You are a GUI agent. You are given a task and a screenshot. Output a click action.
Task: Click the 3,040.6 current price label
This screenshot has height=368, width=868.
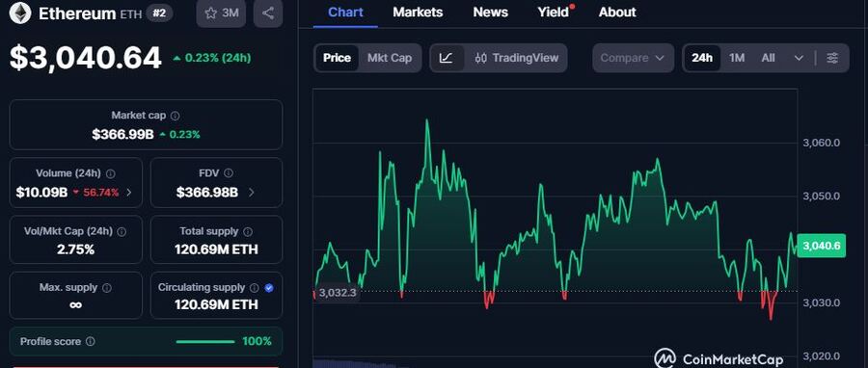pos(822,246)
